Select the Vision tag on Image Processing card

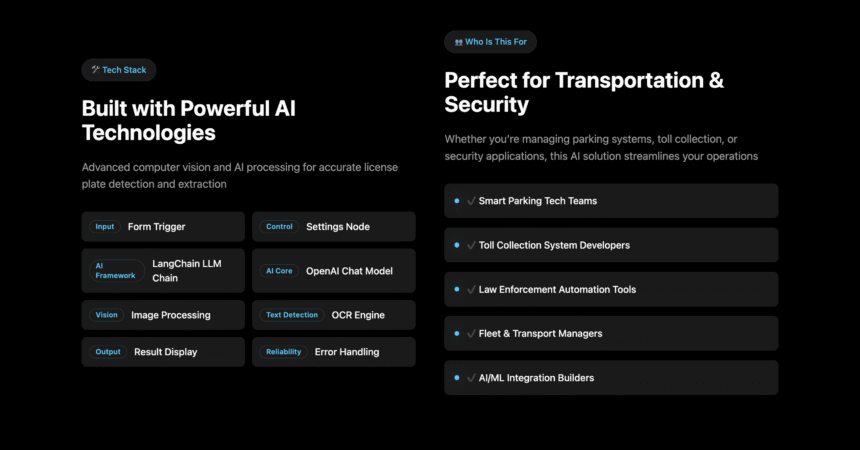coord(106,315)
